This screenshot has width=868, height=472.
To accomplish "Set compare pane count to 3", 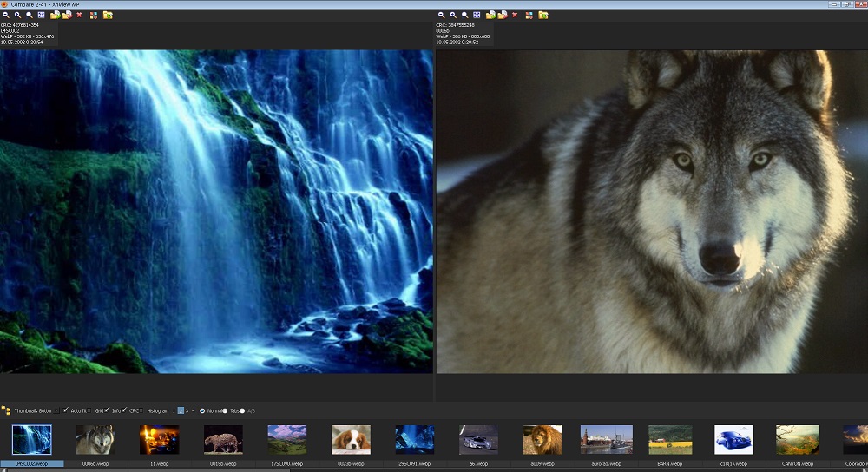I will (187, 410).
